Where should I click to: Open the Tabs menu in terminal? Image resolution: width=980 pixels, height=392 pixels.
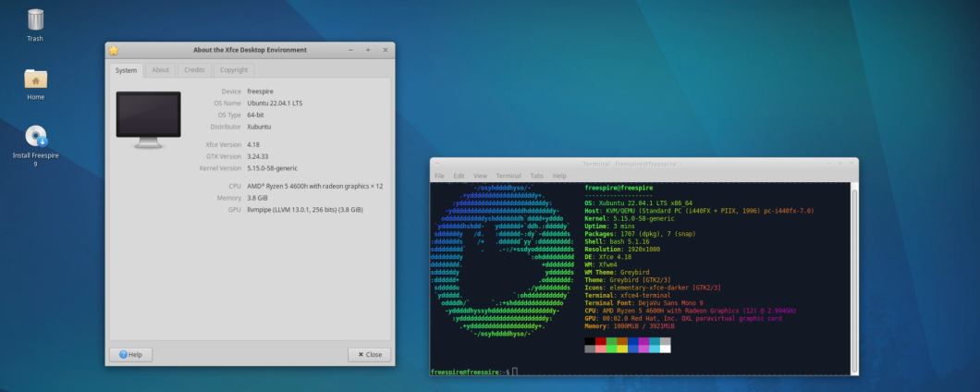click(536, 176)
